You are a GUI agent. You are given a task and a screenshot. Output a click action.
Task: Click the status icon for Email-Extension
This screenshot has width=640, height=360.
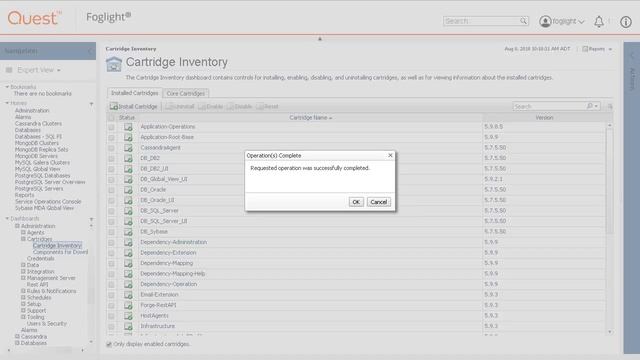coord(128,295)
